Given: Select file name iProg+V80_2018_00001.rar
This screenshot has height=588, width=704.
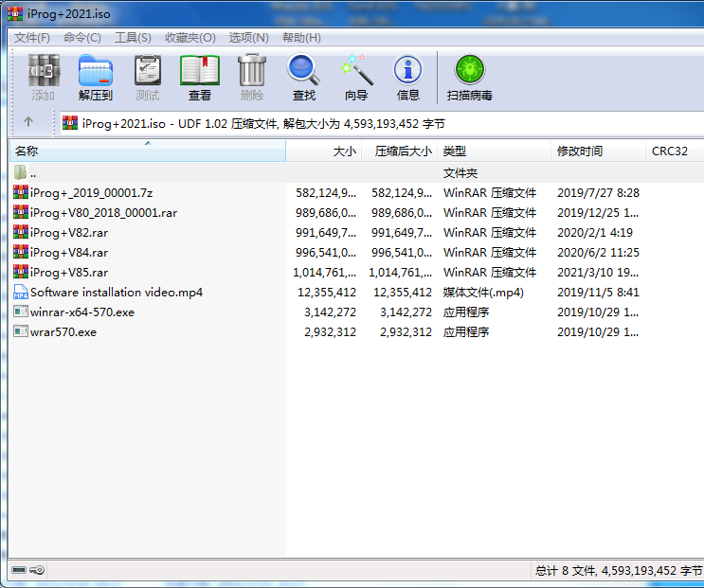Looking at the screenshot, I should pos(103,213).
